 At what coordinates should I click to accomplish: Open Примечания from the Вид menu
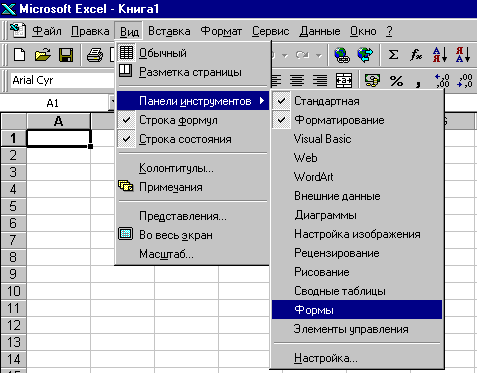193,187
